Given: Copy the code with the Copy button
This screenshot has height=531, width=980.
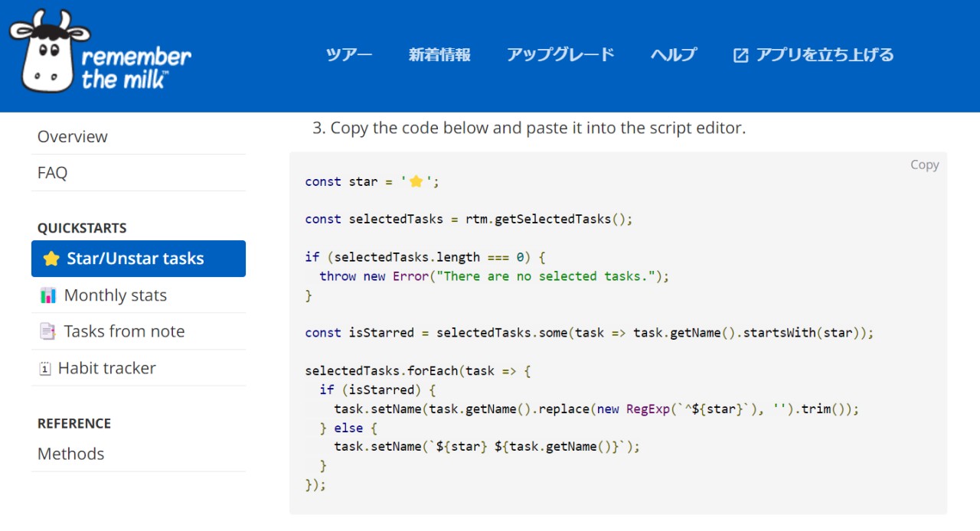Looking at the screenshot, I should (924, 165).
